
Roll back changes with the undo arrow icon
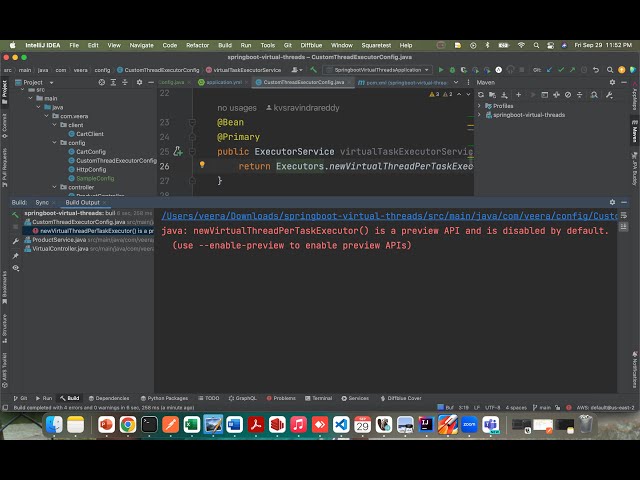(x=596, y=70)
